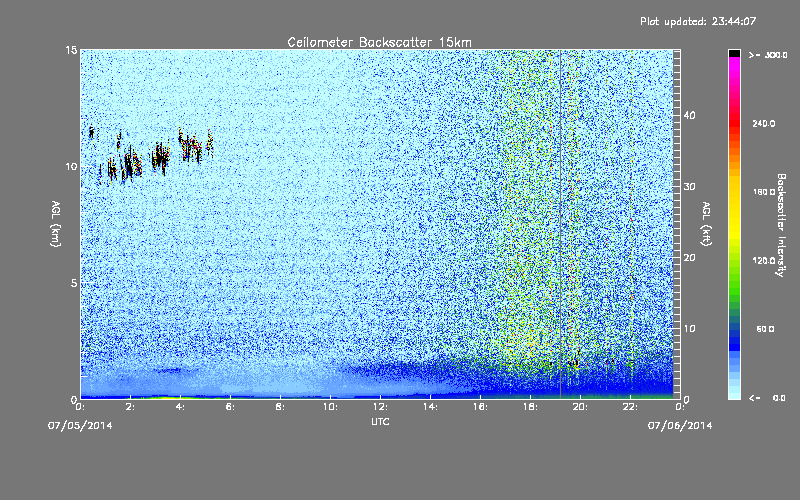800x500 pixels.
Task: Click the Backscatter Intensity colorbar label
Action: tap(781, 225)
